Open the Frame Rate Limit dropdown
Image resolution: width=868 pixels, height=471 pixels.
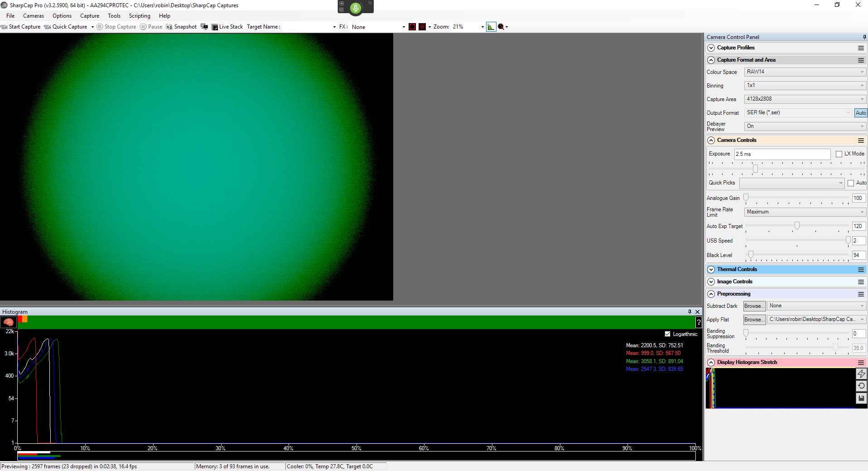(805, 212)
